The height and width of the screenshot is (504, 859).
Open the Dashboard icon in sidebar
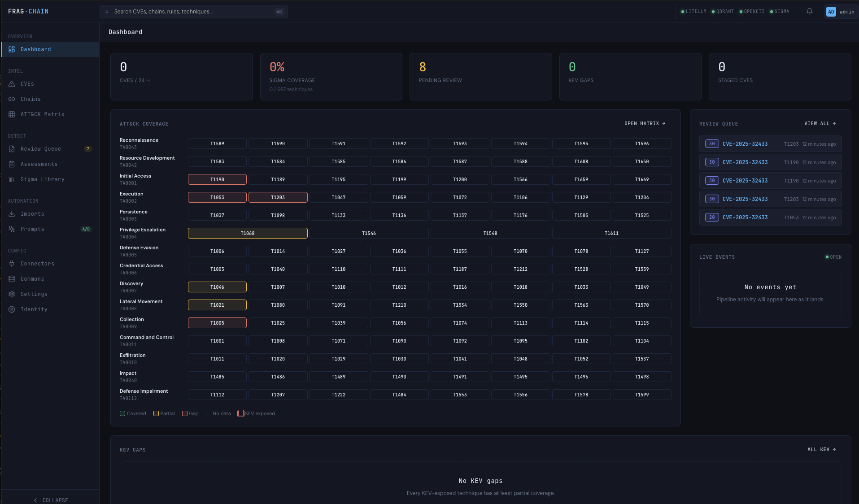coord(12,49)
